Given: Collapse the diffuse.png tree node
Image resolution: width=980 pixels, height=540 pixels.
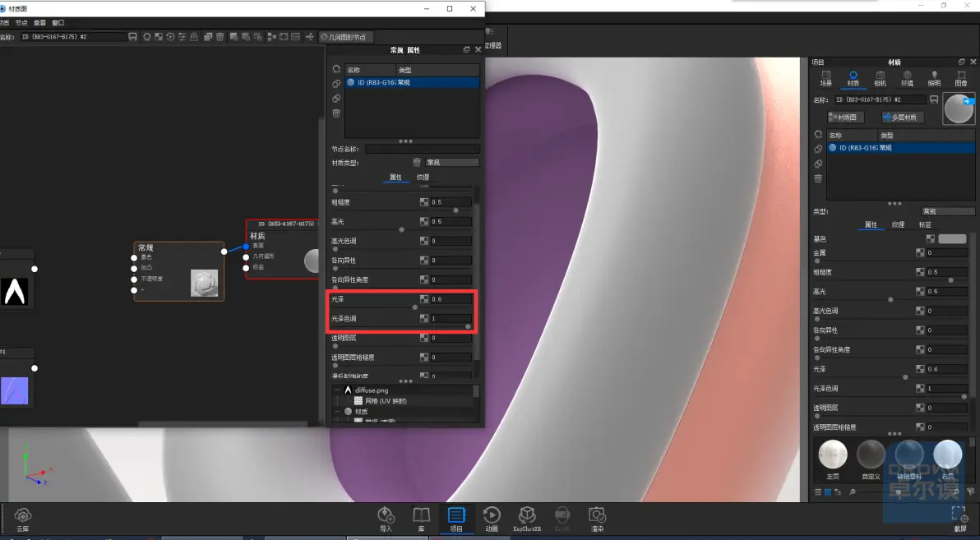Looking at the screenshot, I should [337, 390].
